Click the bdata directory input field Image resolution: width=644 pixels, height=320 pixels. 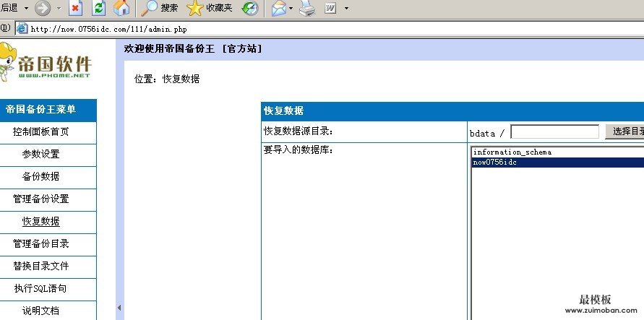[554, 131]
